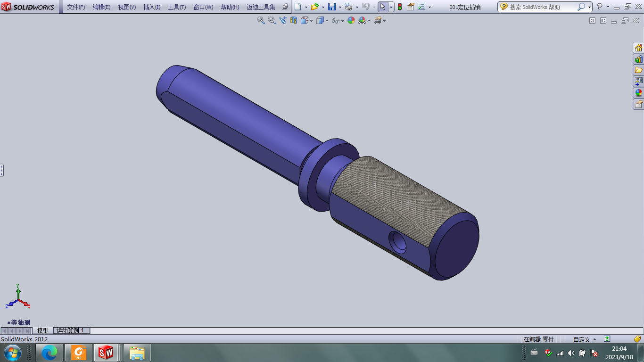Open SolidWorks Resources home tab

638,48
